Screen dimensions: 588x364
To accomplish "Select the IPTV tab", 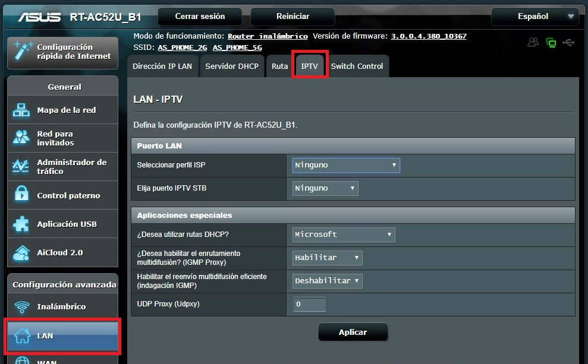I will pos(309,67).
